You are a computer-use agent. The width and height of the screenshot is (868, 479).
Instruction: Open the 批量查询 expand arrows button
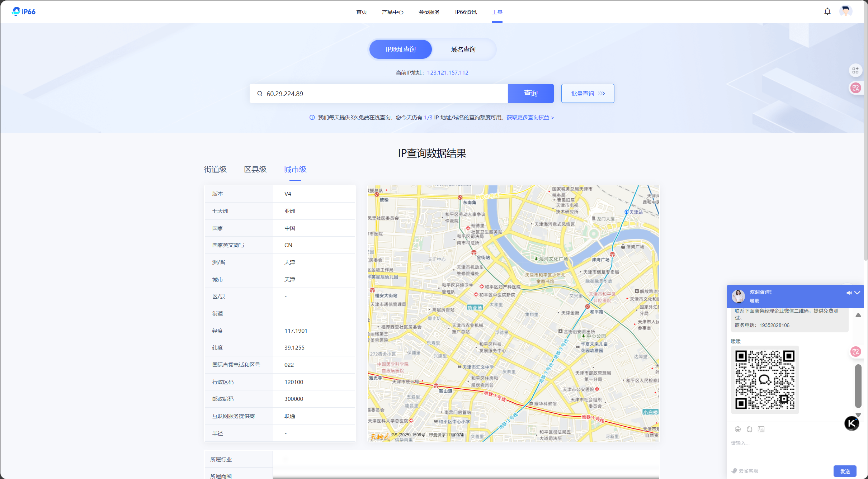(602, 94)
